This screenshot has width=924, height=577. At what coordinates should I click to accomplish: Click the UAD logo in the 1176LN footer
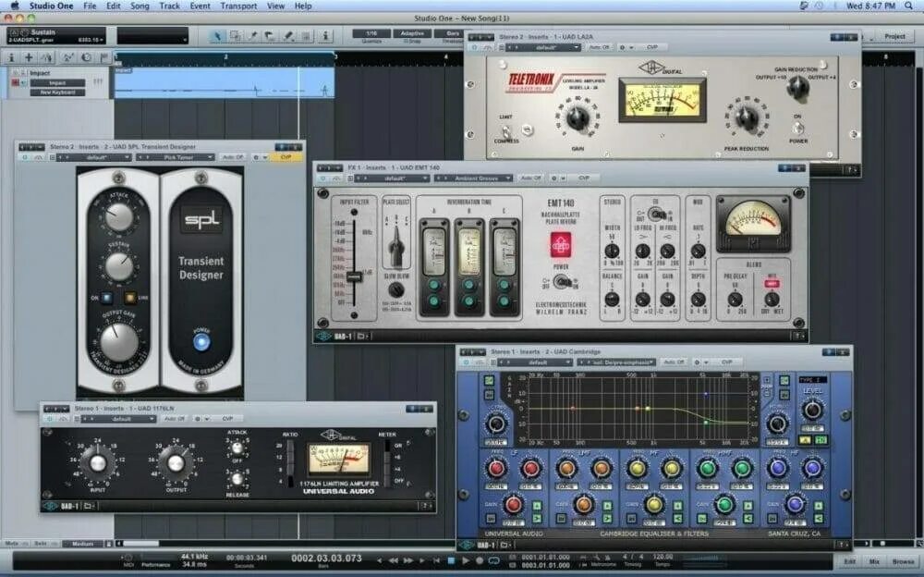(51, 506)
